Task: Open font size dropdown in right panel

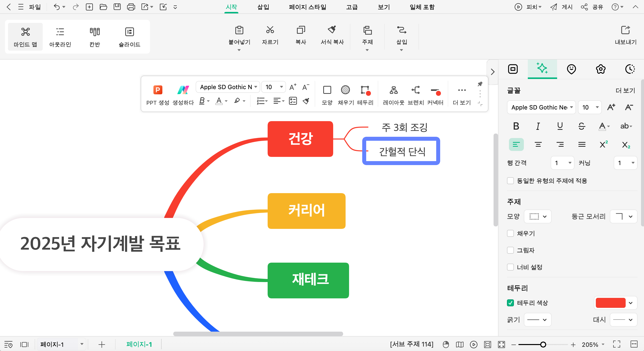Action: 590,107
